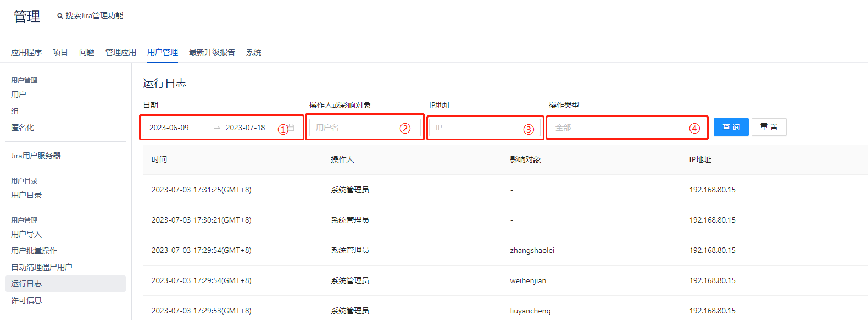
Task: Click the end date 2023-07-18
Action: (x=245, y=128)
